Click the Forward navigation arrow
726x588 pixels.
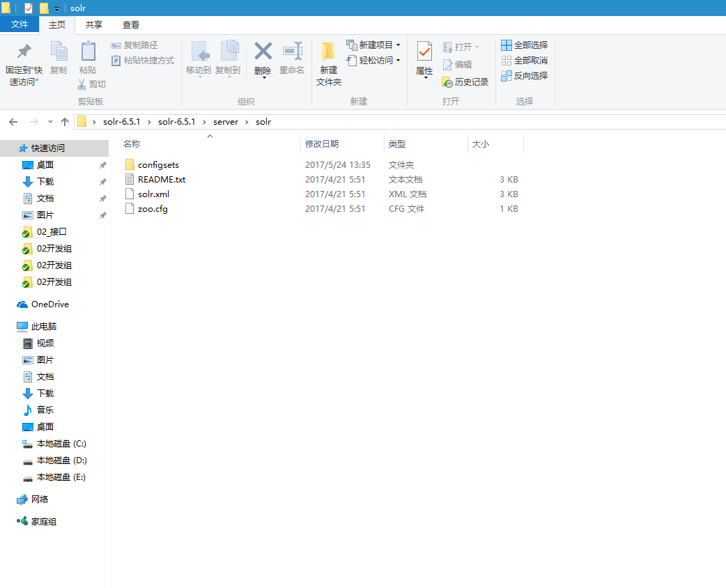click(x=34, y=122)
